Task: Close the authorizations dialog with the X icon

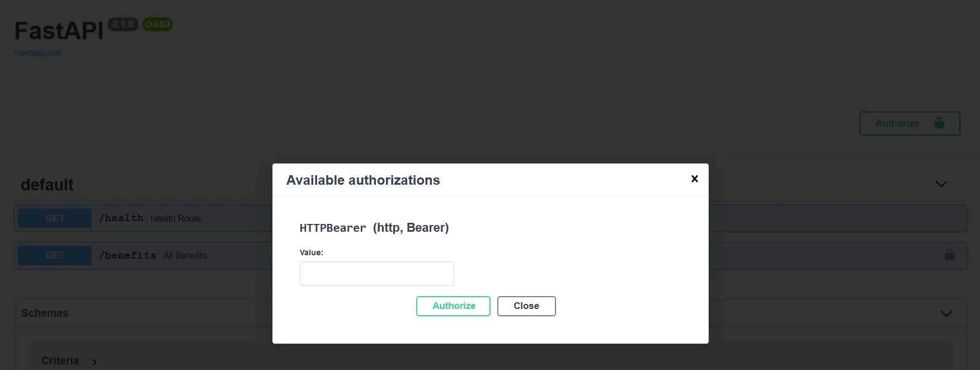Action: point(694,179)
